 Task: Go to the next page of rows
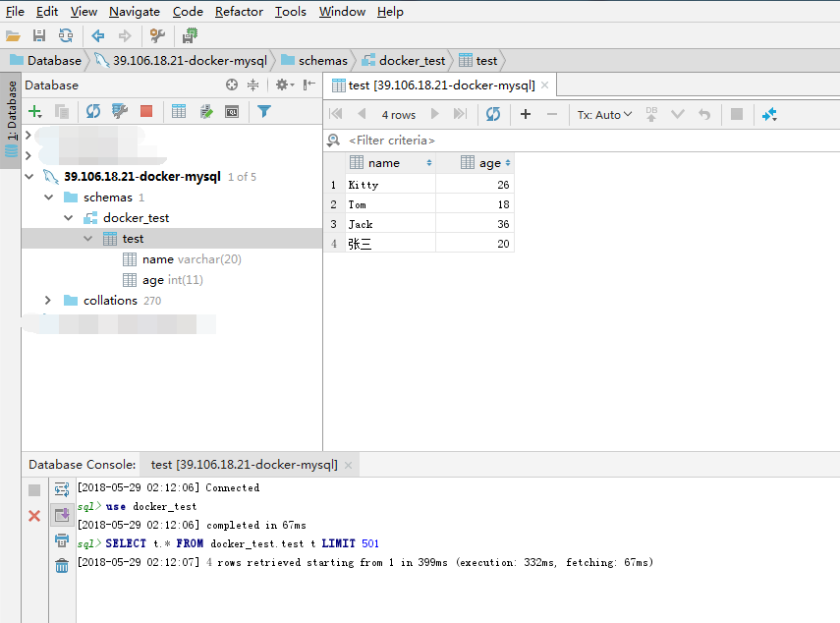click(434, 114)
